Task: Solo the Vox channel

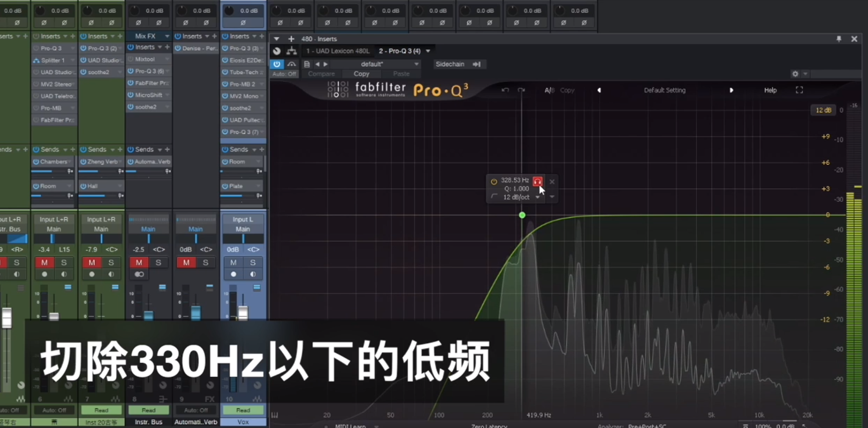Action: coord(253,262)
